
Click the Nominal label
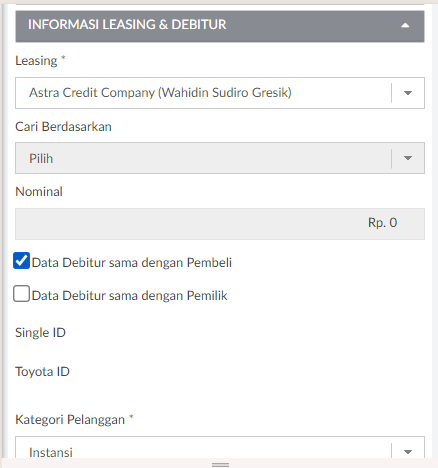[x=39, y=192]
